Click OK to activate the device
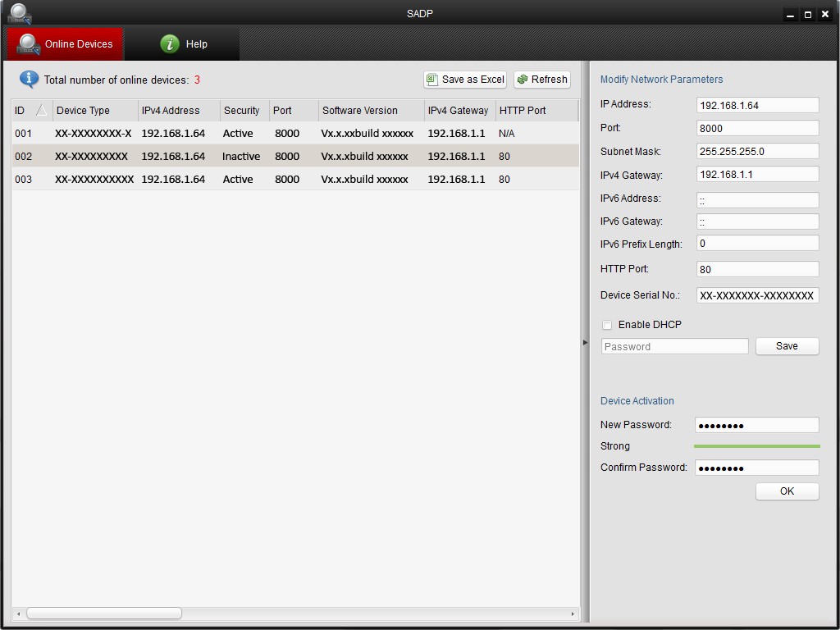This screenshot has width=840, height=630. point(787,491)
